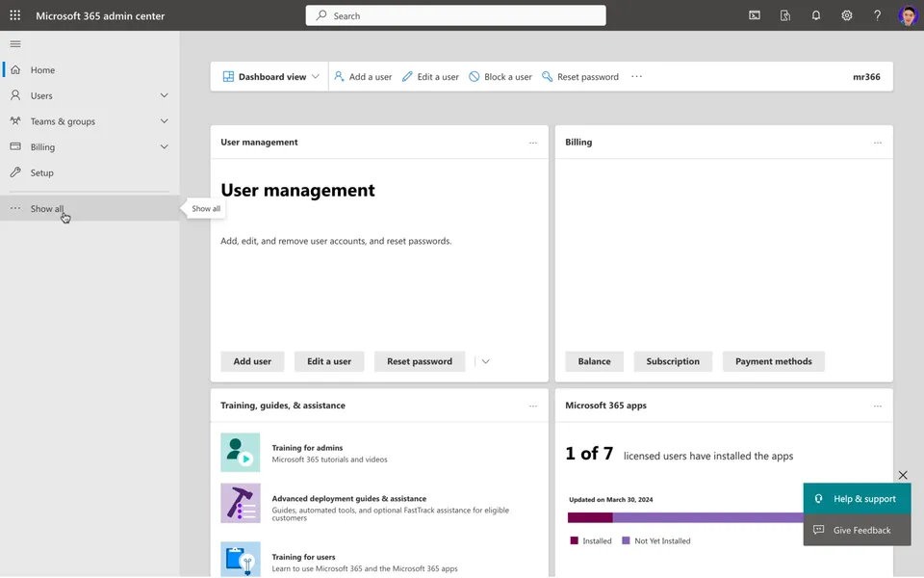Open the Dashboard view dropdown

(271, 77)
